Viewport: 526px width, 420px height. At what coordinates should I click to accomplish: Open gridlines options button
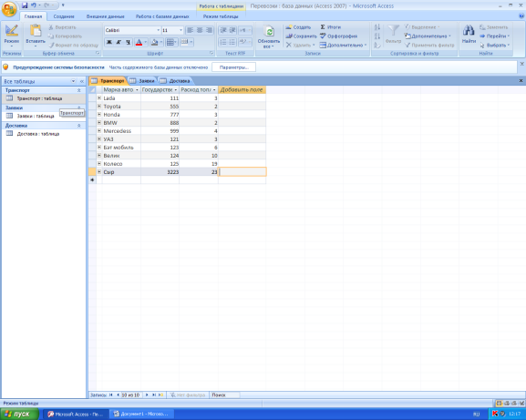(170, 42)
